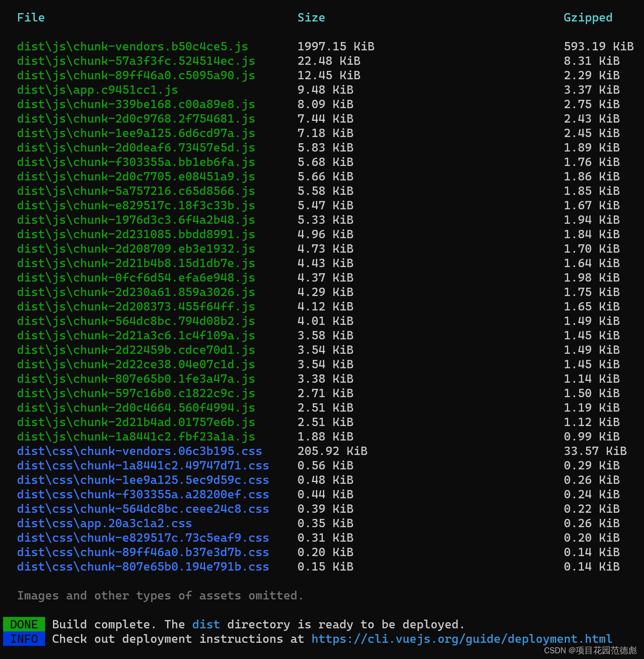Click dist\js\chunk-0fcf6d54.efa6e948.js file name

(136, 278)
